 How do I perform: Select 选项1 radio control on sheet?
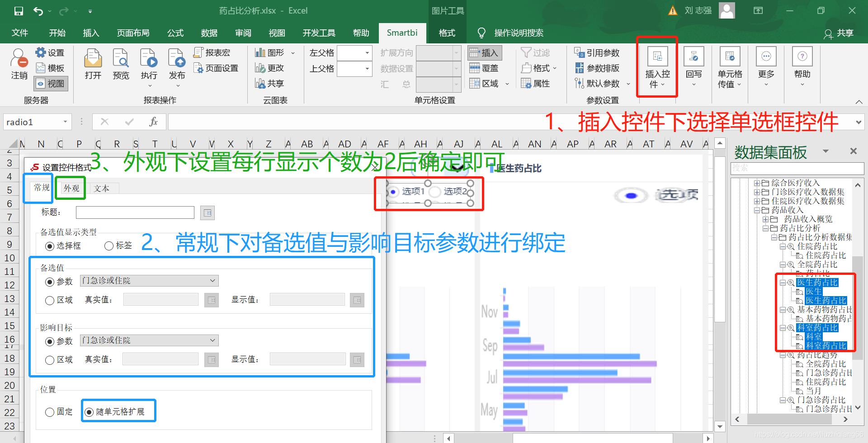point(393,192)
